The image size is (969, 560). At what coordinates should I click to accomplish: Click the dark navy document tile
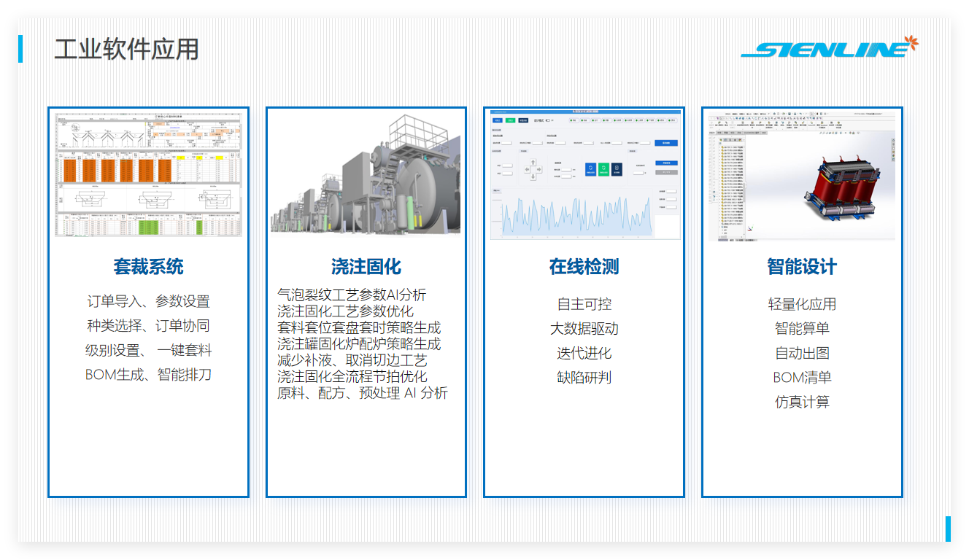pos(617,169)
